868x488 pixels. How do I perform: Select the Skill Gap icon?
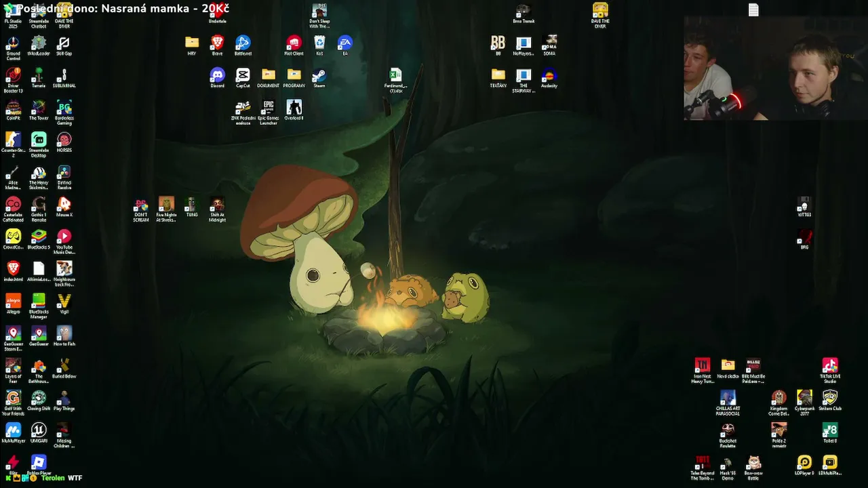tap(64, 45)
